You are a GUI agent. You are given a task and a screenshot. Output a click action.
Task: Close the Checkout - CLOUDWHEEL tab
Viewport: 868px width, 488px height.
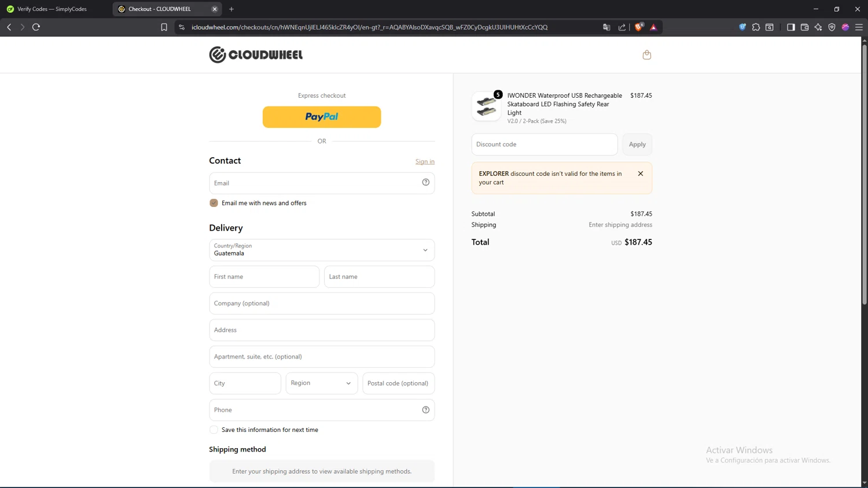(215, 9)
